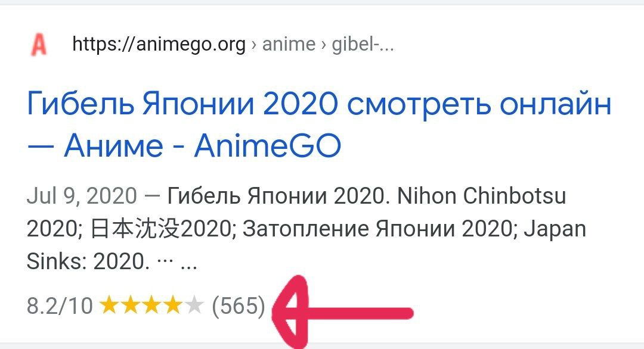Click the '8.2/10' rating score
Screen dimensions: 644x349
point(60,306)
